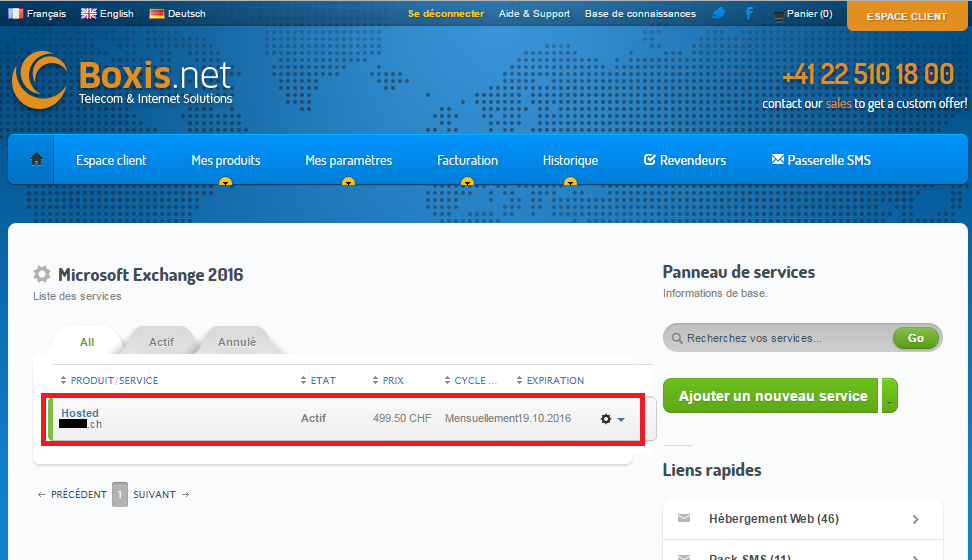Viewport: 972px width, 560px height.
Task: Open the Facebook icon link
Action: coord(749,13)
